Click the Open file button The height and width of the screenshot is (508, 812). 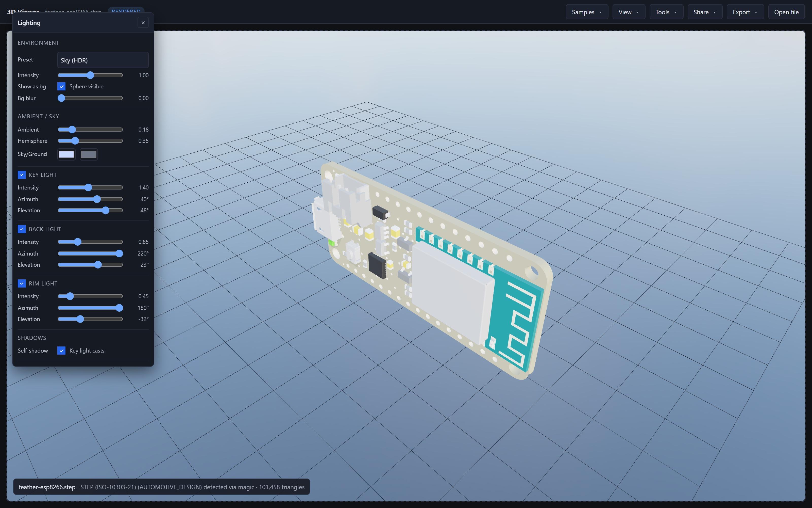point(786,12)
